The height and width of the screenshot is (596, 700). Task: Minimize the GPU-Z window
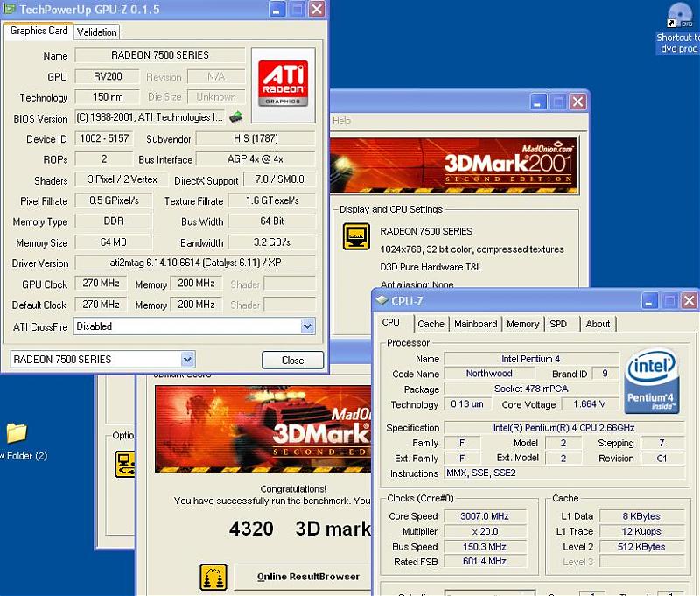(x=276, y=9)
